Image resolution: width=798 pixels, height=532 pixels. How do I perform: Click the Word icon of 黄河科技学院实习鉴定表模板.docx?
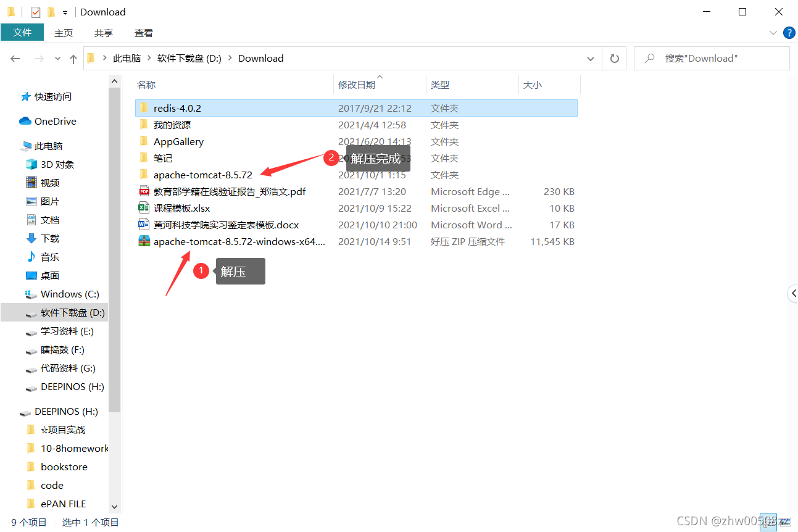[x=144, y=225]
